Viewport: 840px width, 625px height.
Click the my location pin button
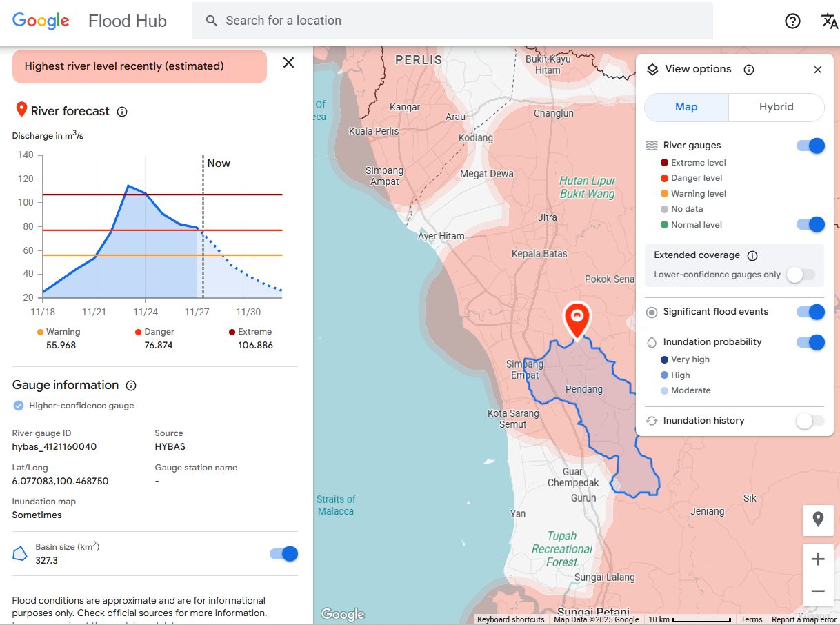click(818, 519)
